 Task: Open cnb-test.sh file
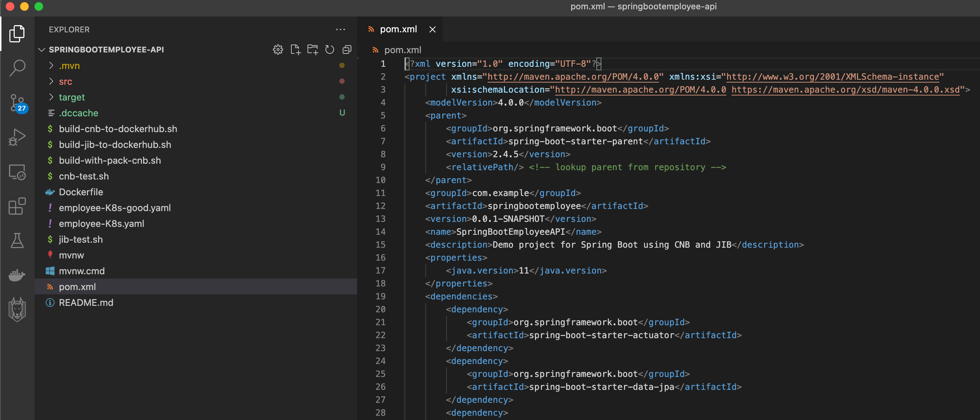pyautogui.click(x=195, y=176)
